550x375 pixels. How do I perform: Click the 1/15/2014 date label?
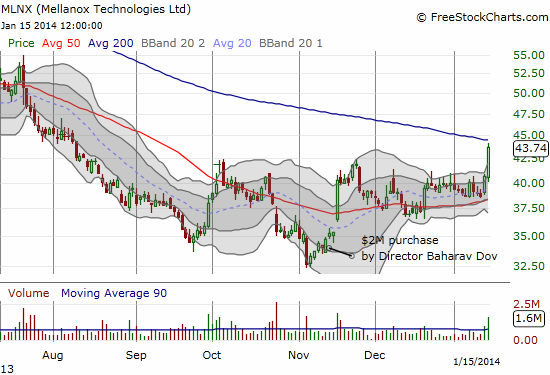tap(477, 361)
